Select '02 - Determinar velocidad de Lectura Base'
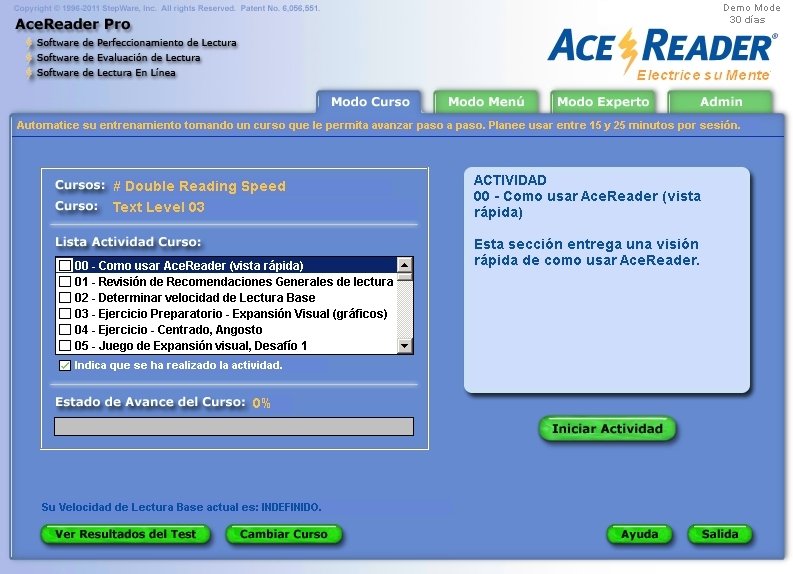Viewport: 793px width, 574px height. 226,297
